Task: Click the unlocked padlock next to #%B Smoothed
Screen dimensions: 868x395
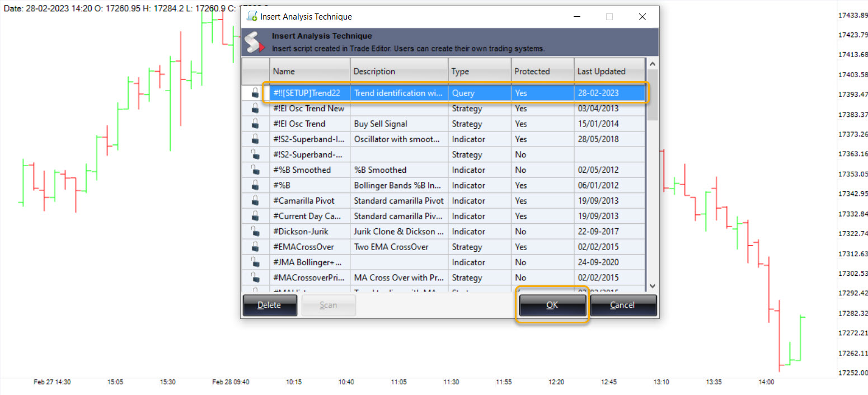Action: point(255,170)
